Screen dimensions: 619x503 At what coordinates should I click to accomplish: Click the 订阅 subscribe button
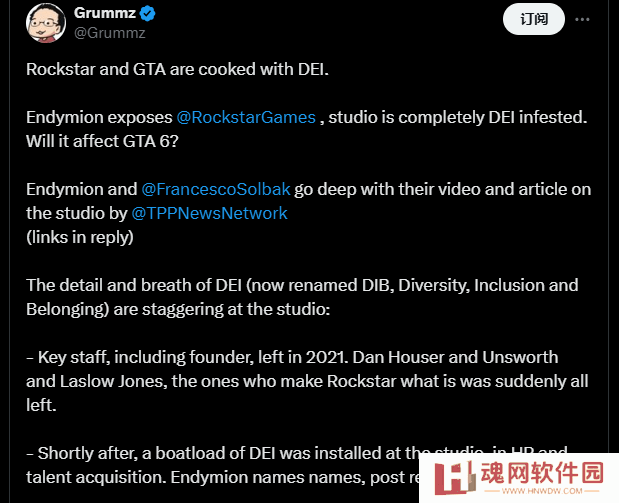[x=534, y=19]
